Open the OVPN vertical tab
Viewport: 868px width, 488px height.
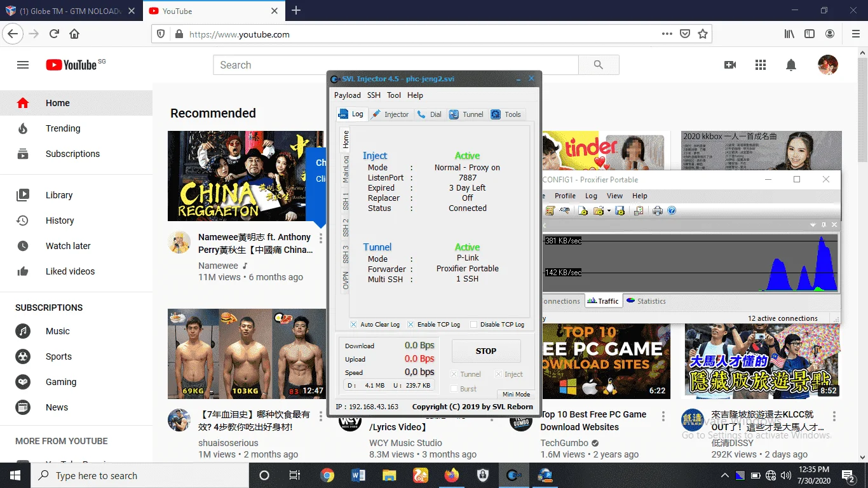(346, 280)
